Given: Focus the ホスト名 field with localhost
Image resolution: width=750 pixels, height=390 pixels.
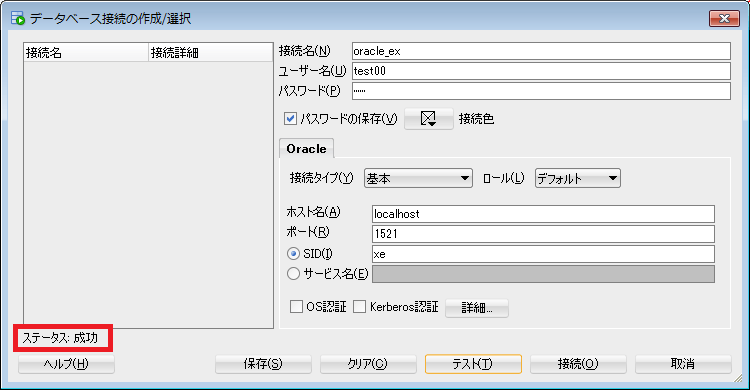Looking at the screenshot, I should click(543, 214).
